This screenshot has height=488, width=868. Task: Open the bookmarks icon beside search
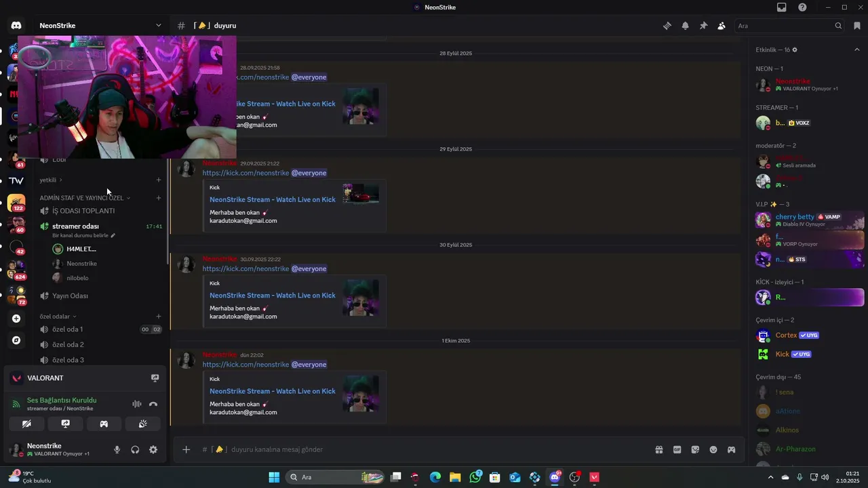pyautogui.click(x=857, y=26)
